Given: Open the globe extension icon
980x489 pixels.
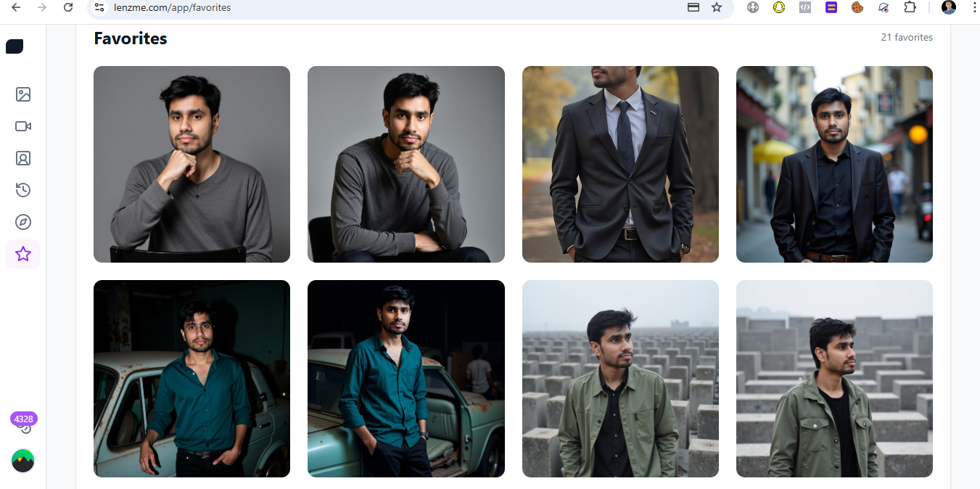Looking at the screenshot, I should (x=753, y=7).
